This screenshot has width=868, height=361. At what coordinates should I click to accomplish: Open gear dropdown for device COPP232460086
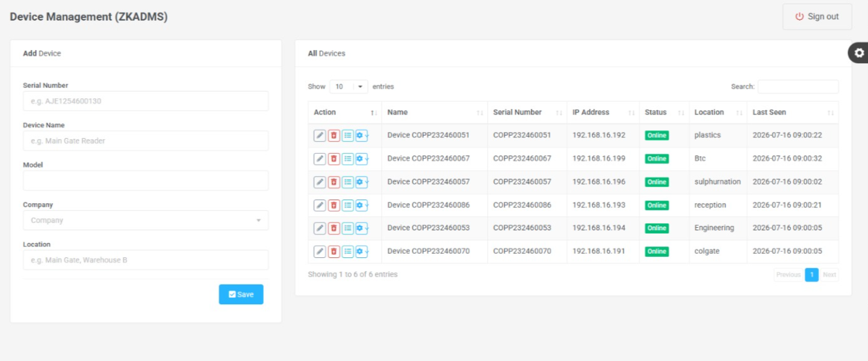[362, 205]
